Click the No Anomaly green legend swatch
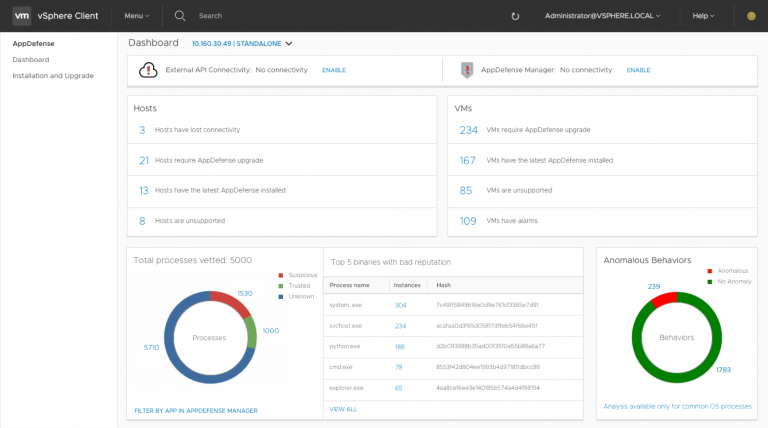 (x=710, y=282)
